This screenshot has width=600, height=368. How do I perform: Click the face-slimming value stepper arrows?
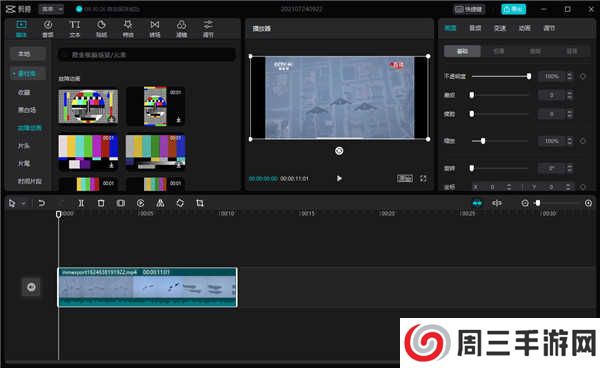point(570,114)
